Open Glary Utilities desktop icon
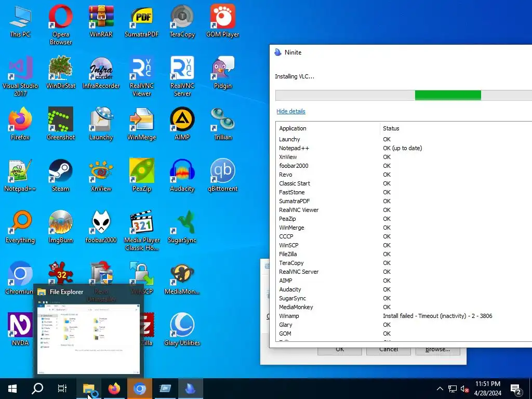The height and width of the screenshot is (399, 532). coord(182,329)
